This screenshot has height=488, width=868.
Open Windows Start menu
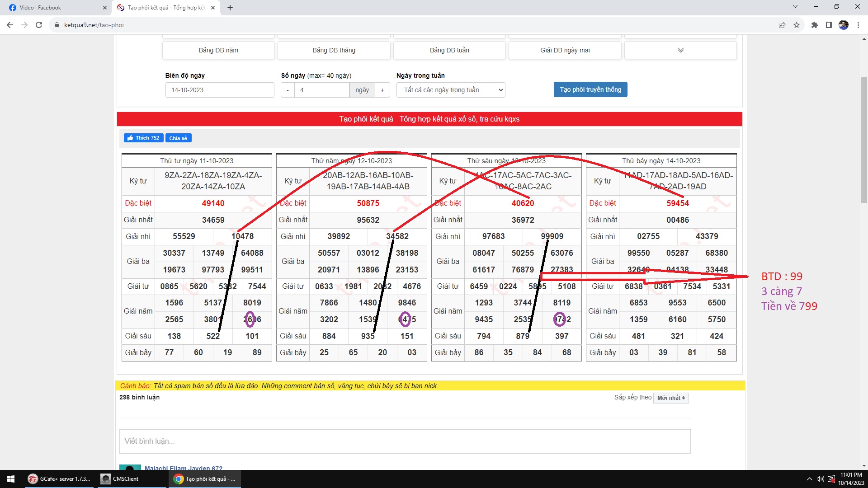pos(11,479)
